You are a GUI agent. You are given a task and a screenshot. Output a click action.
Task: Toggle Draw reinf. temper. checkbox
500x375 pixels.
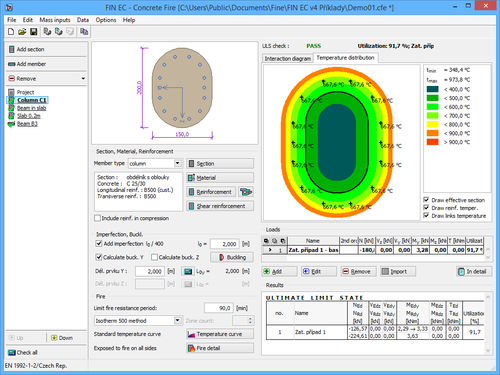(x=426, y=208)
